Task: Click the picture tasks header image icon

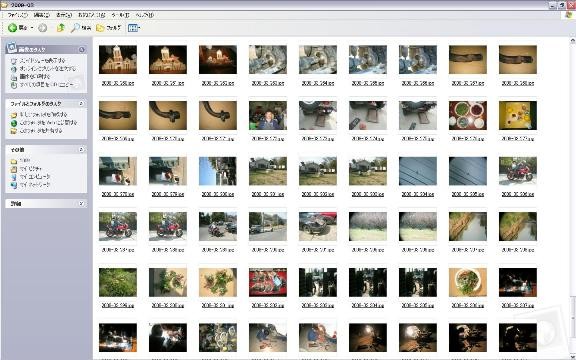Action: 12,48
